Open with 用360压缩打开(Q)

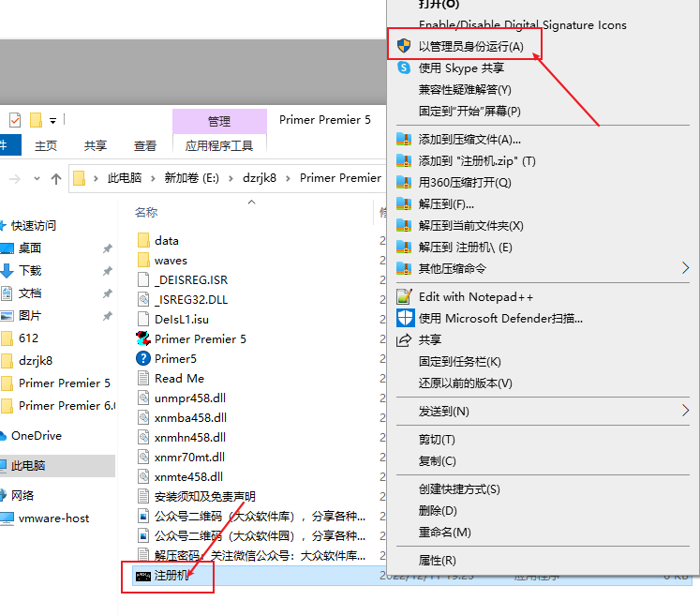464,182
